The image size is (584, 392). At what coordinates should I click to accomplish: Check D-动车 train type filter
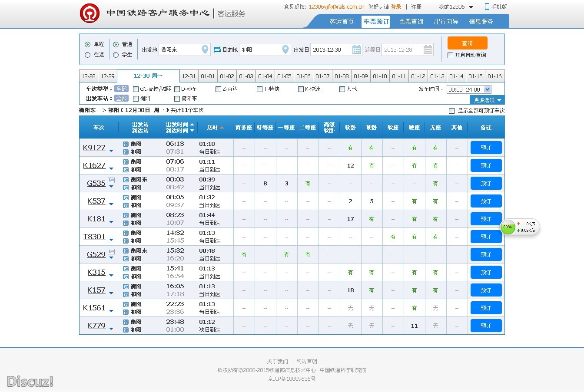coord(177,89)
